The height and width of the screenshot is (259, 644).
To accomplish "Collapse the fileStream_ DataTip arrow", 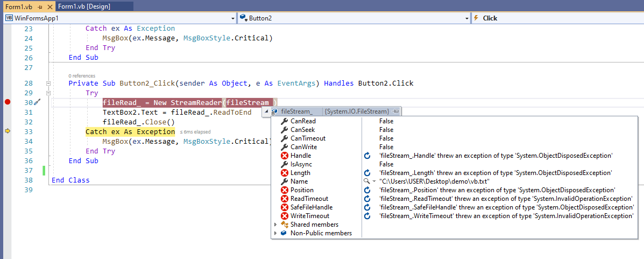I will click(x=266, y=111).
